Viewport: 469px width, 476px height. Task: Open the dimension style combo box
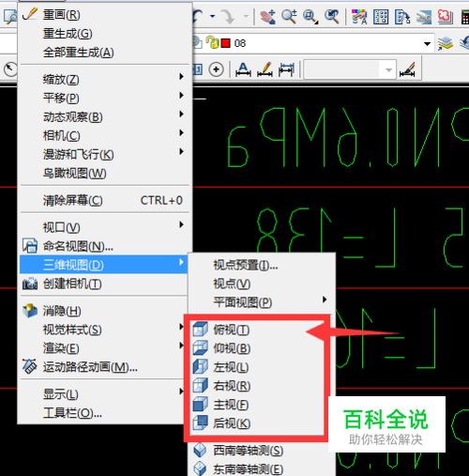[350, 69]
